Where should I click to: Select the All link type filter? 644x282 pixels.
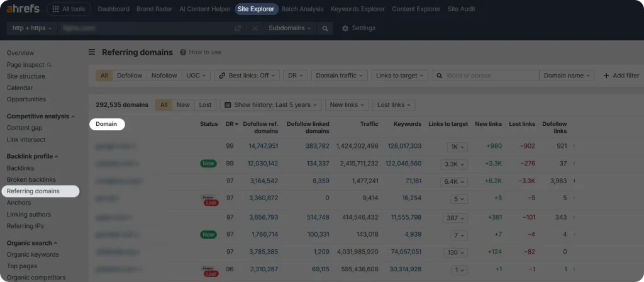click(x=104, y=76)
